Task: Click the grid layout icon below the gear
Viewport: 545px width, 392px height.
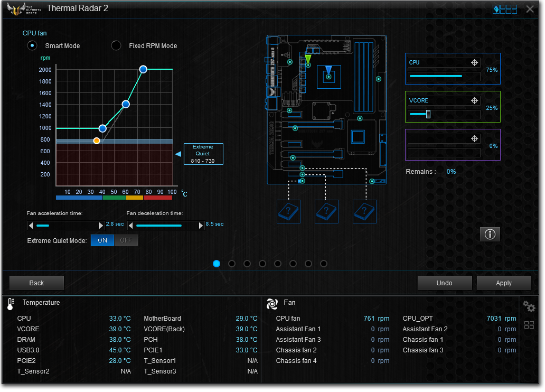Action: (x=529, y=325)
